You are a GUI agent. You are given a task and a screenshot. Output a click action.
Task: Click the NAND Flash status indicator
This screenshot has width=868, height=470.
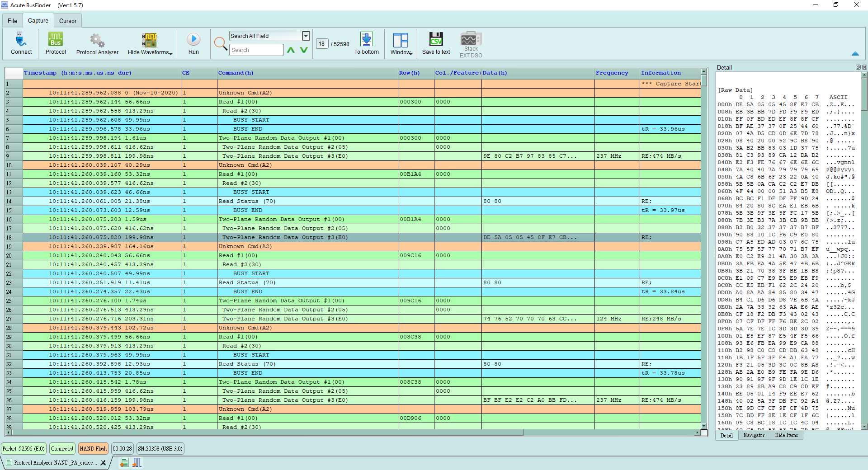coord(93,449)
